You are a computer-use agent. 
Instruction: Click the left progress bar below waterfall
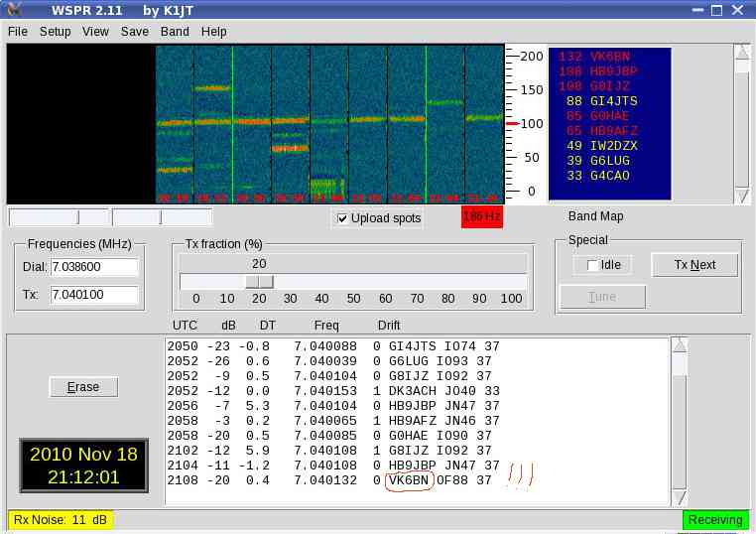pos(59,217)
